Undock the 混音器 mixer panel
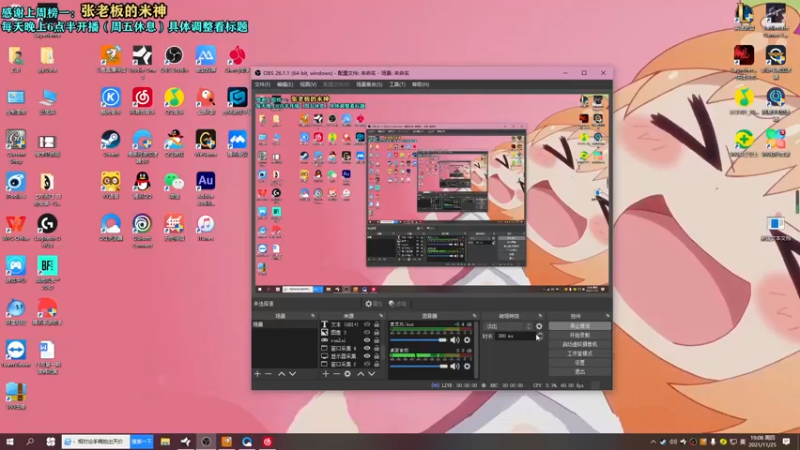 [474, 316]
